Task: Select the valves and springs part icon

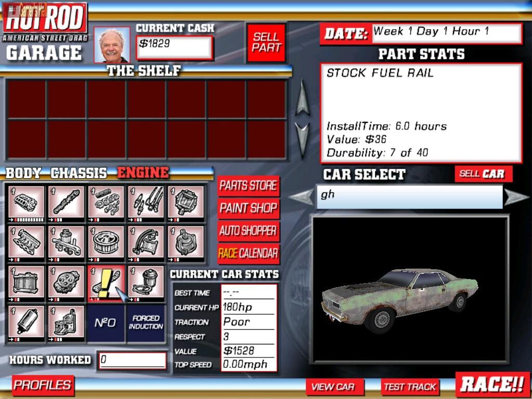Action: click(106, 202)
